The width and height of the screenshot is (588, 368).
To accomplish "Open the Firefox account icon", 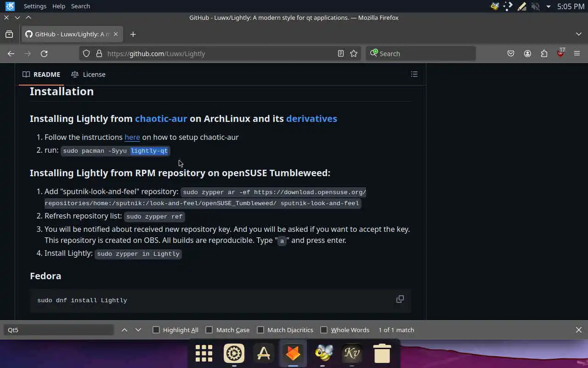I will click(527, 53).
